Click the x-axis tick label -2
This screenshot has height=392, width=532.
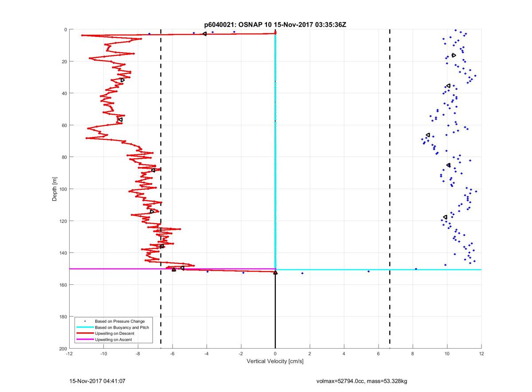(241, 354)
